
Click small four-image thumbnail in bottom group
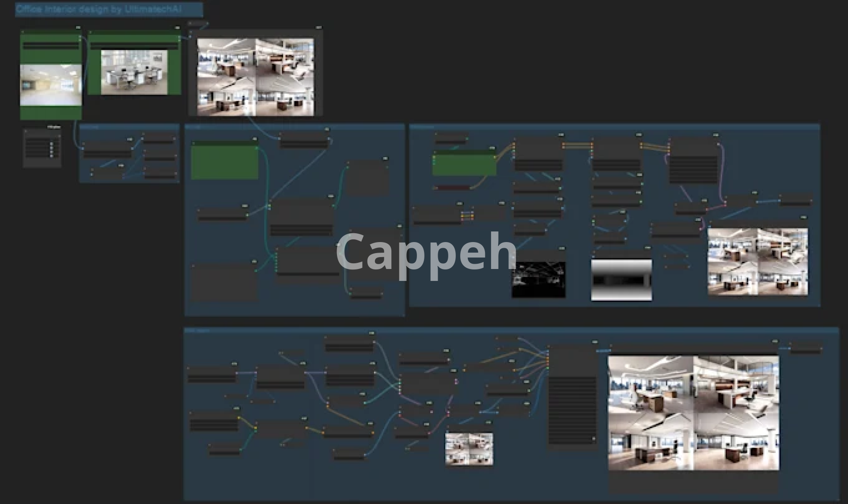point(469,449)
